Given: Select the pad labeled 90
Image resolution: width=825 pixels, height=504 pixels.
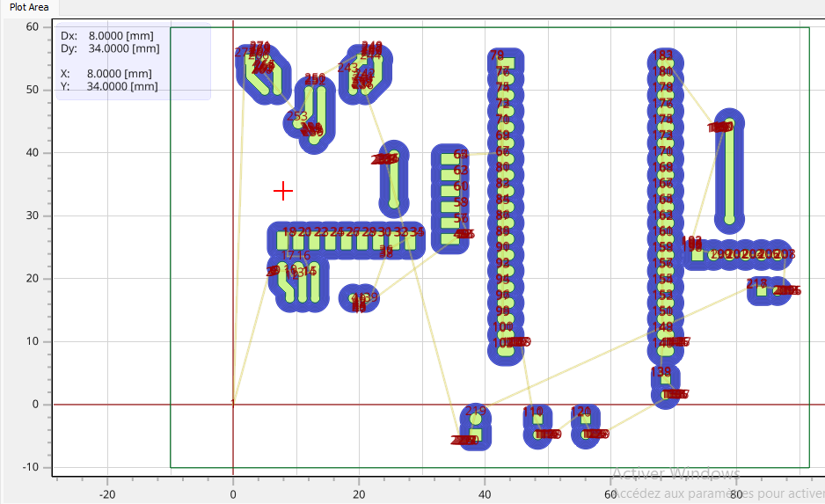Looking at the screenshot, I should tap(504, 247).
